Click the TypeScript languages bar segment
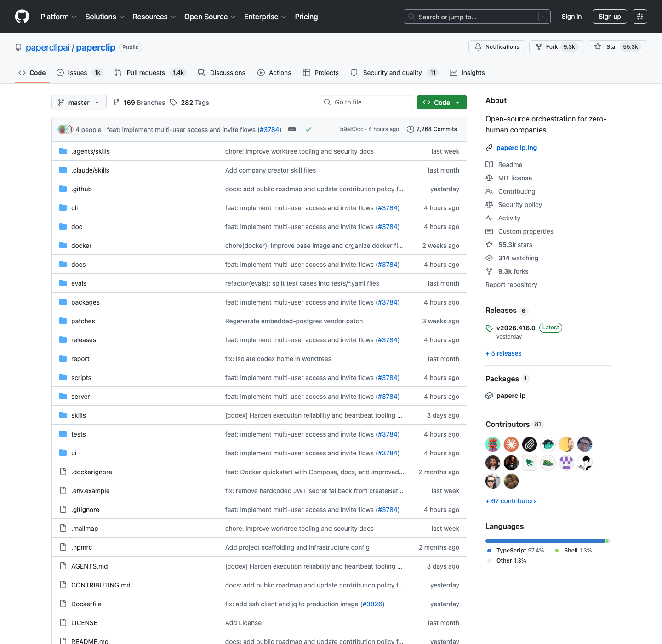The height and width of the screenshot is (644, 662). [x=545, y=541]
